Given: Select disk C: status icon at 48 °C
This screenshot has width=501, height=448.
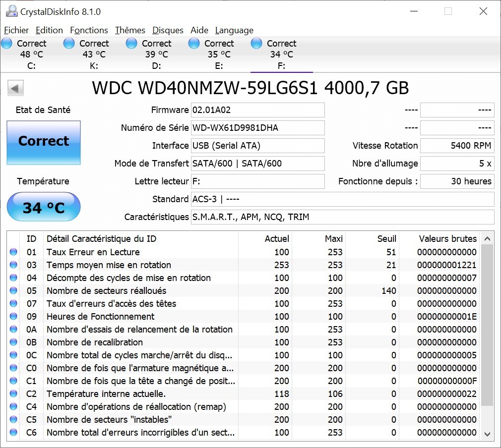Looking at the screenshot, I should (7, 44).
